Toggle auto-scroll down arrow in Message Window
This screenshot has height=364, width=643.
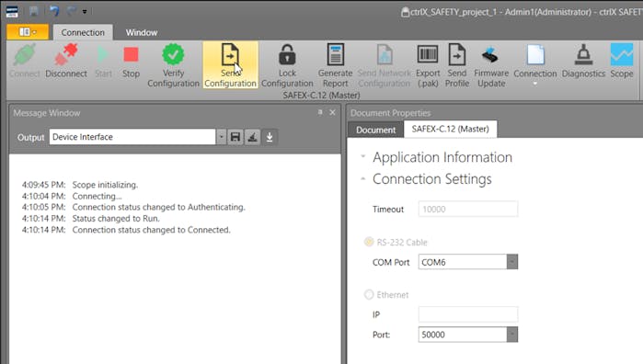coord(270,137)
